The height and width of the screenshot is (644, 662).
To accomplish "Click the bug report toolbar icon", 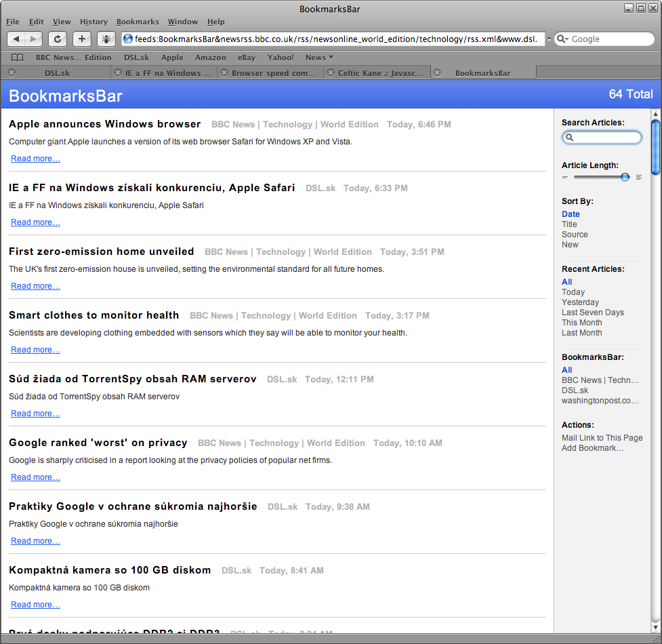I will point(106,39).
